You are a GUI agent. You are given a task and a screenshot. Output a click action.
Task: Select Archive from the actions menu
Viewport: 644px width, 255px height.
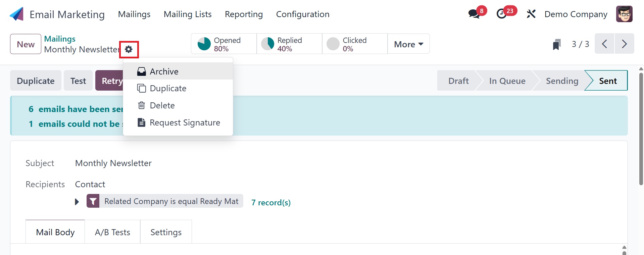(164, 71)
